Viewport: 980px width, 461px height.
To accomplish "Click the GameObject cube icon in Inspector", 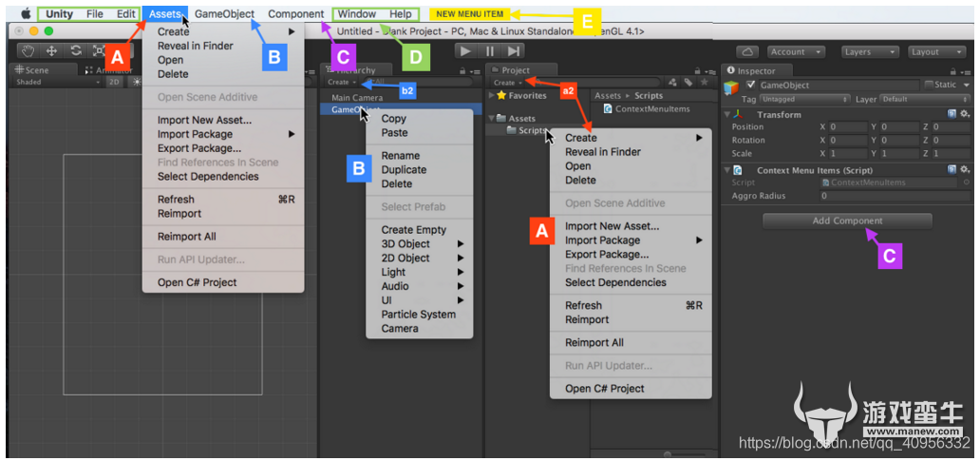I will click(731, 88).
